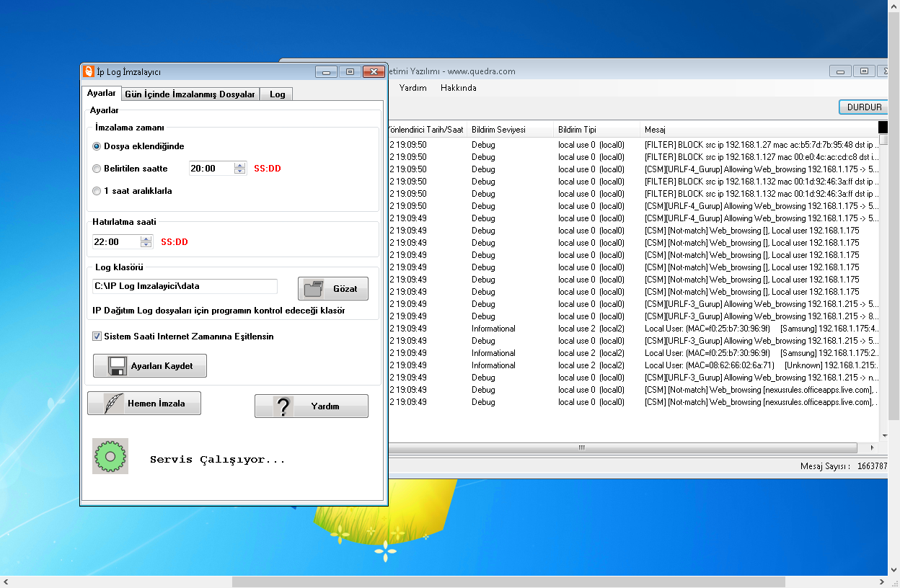Click the green gear service status icon
This screenshot has height=588, width=900.
[110, 456]
